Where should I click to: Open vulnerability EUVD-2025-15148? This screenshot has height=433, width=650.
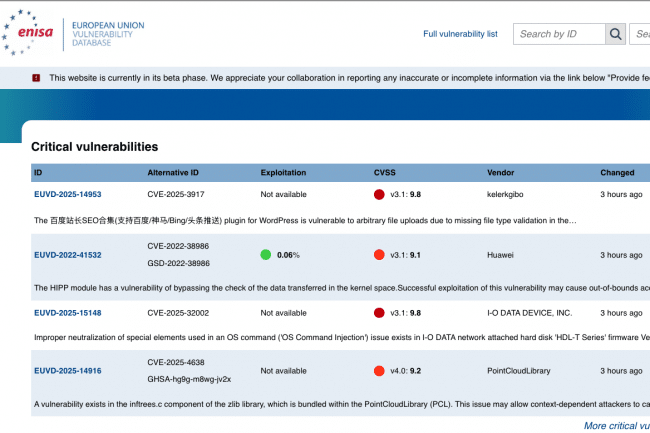tap(68, 313)
